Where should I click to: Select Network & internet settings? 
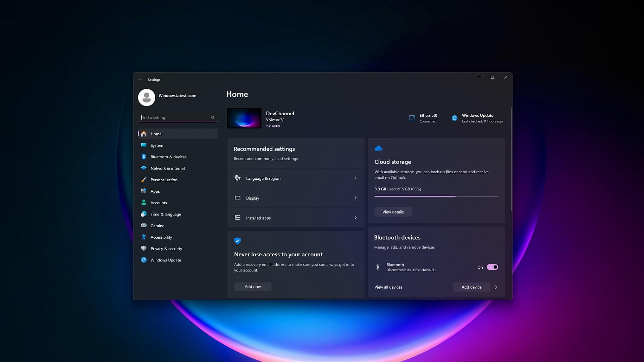click(144, 168)
